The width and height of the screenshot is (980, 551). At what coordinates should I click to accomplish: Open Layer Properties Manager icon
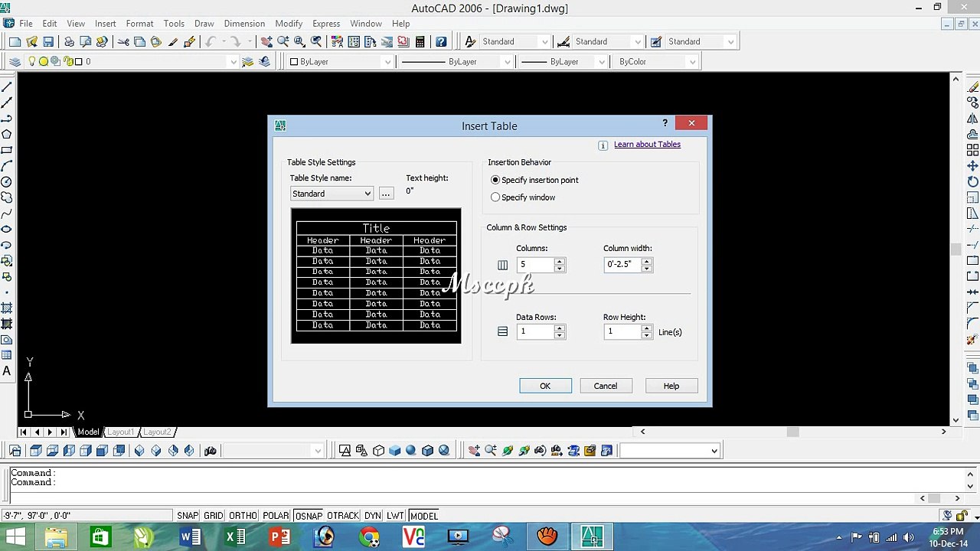pyautogui.click(x=15, y=62)
